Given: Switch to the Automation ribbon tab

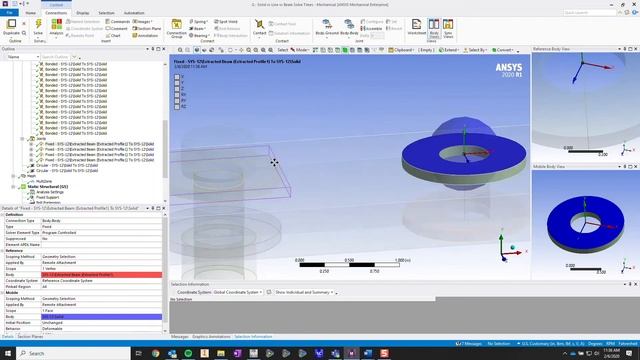Looking at the screenshot, I should 134,13.
